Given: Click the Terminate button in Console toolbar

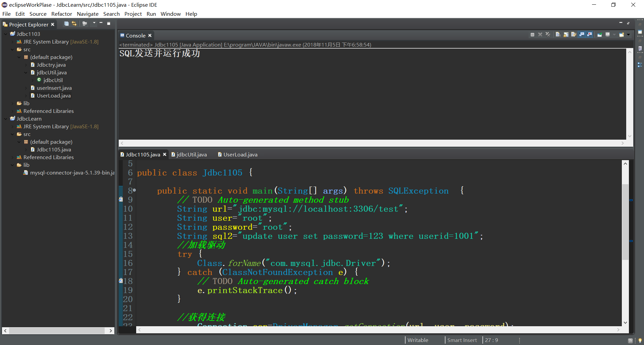Looking at the screenshot, I should (532, 35).
